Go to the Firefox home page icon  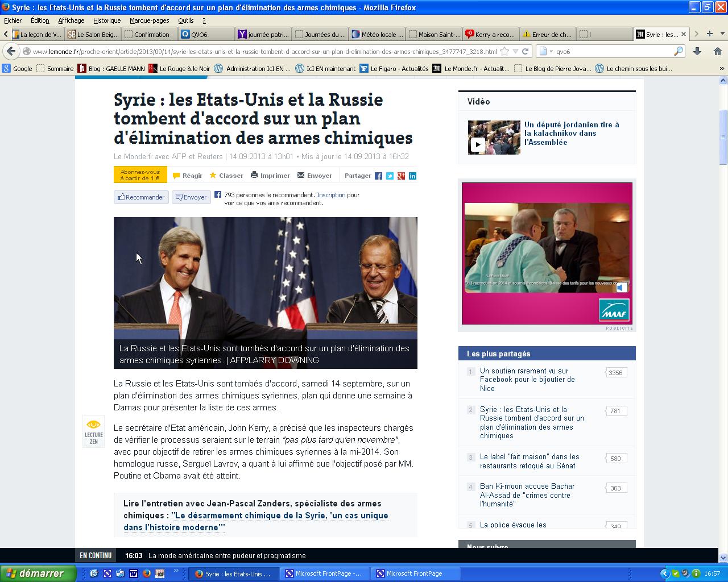(x=717, y=51)
